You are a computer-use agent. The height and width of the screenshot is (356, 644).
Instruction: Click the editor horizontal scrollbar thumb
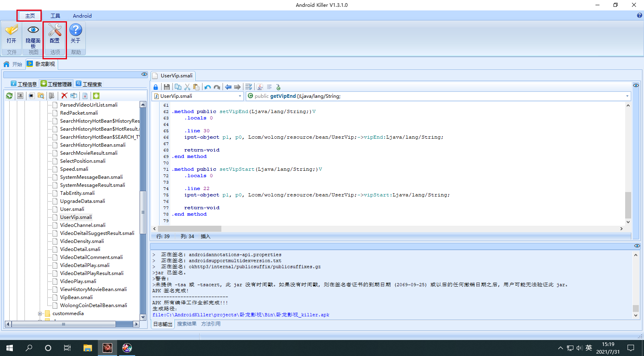189,229
